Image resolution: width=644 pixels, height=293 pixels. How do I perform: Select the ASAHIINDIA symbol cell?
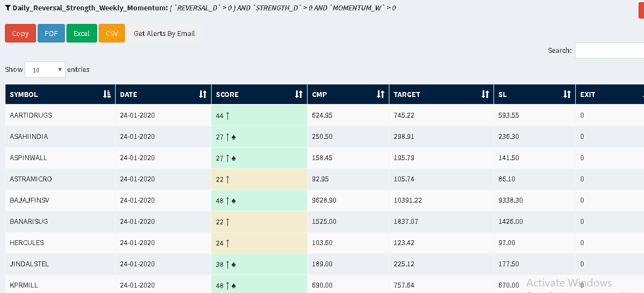tap(61, 137)
